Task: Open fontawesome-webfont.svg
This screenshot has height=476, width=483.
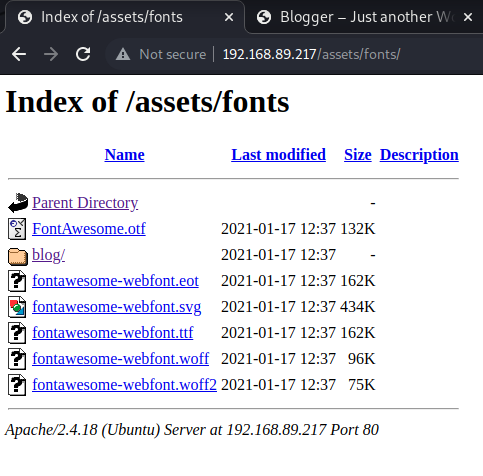Action: [117, 307]
